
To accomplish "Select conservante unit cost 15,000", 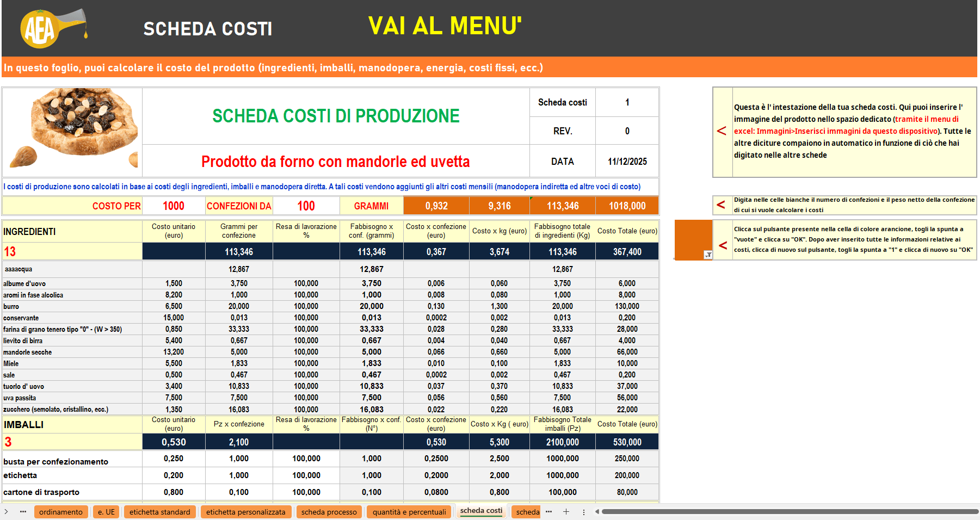I will pos(174,318).
